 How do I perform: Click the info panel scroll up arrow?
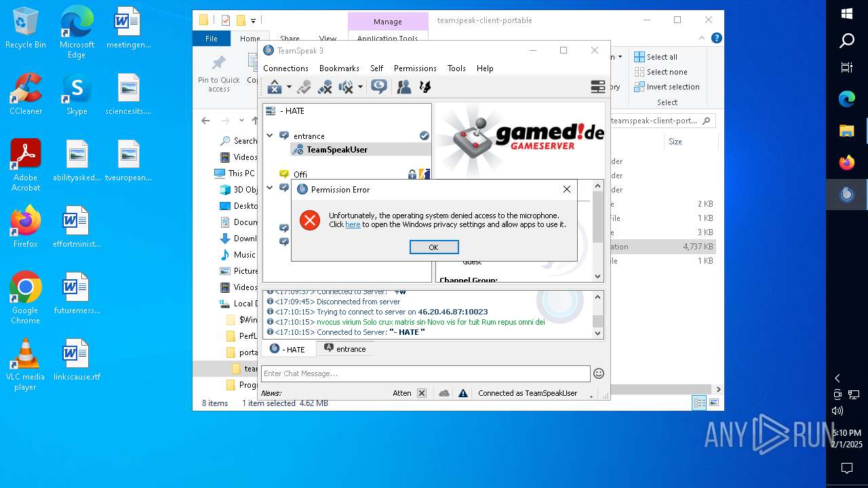(597, 186)
